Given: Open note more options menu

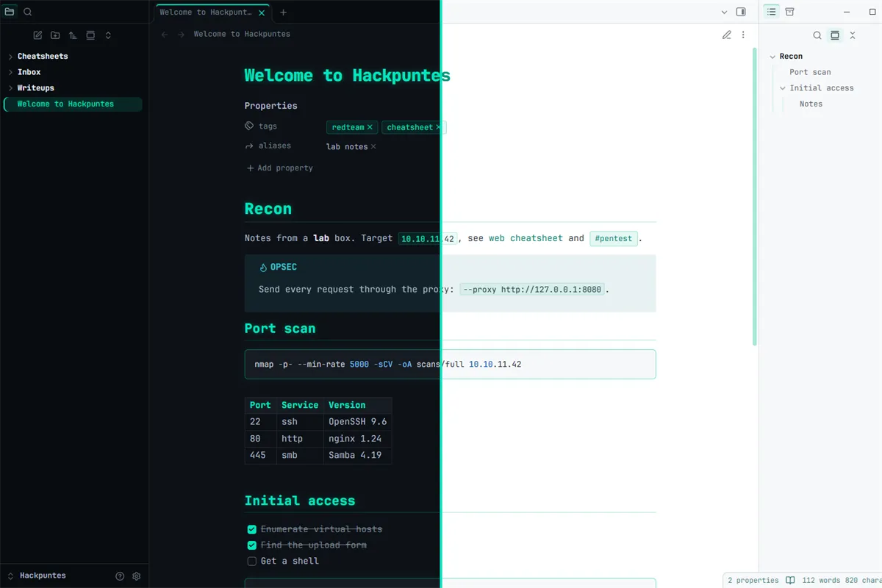Looking at the screenshot, I should coord(743,35).
